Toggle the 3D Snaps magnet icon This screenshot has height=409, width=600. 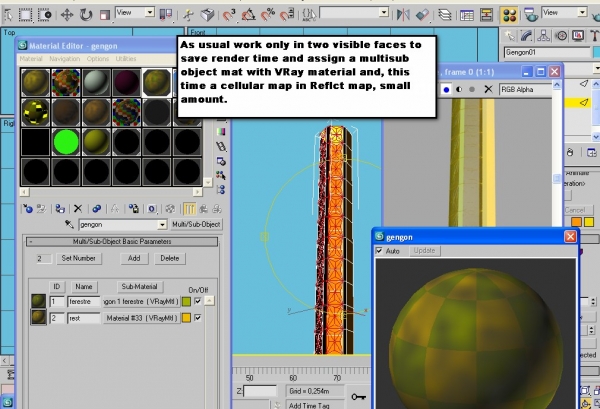(x=229, y=15)
